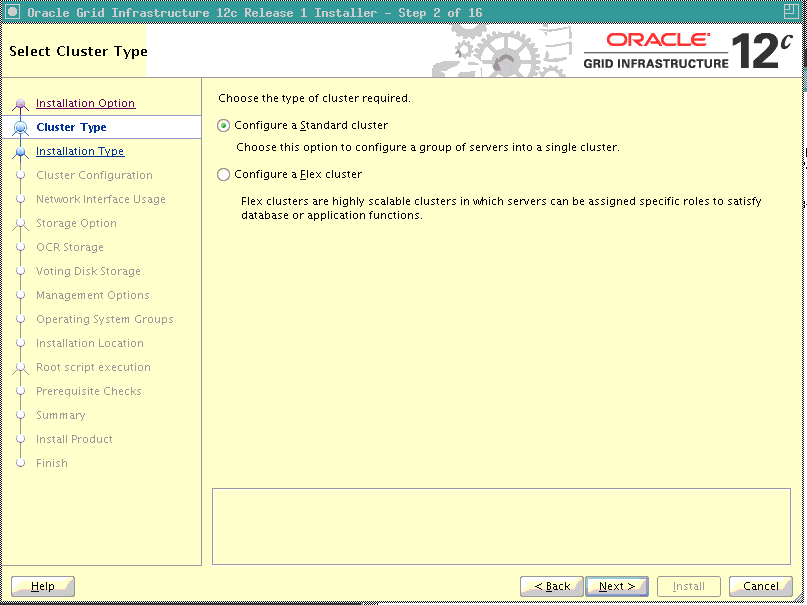Click the Cluster Configuration step text
This screenshot has height=605, width=807.
point(94,175)
